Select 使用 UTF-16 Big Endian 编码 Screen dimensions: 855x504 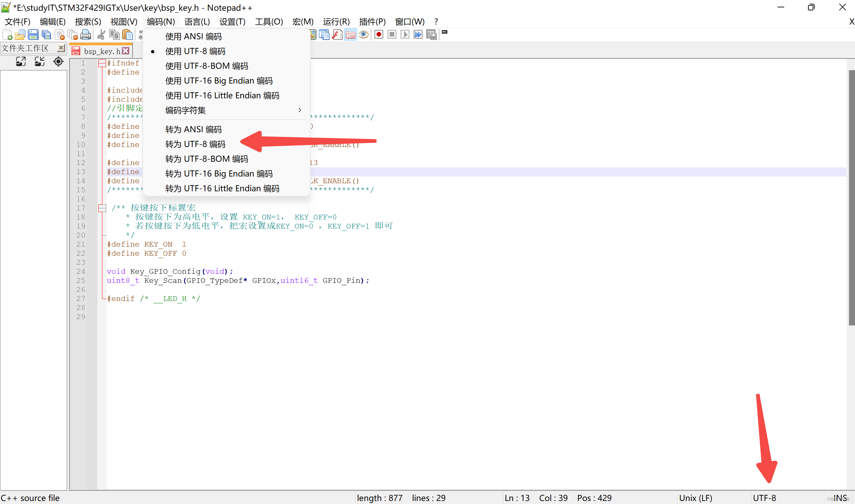(226, 81)
